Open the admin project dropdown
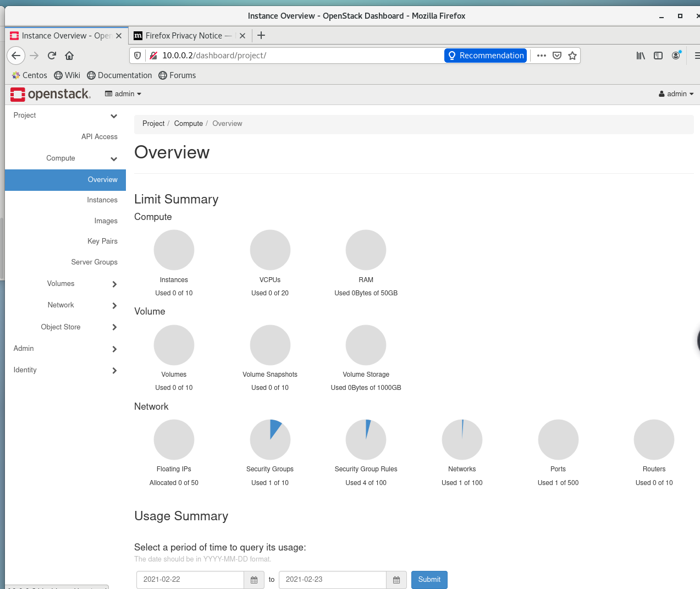This screenshot has width=700, height=589. pyautogui.click(x=123, y=94)
